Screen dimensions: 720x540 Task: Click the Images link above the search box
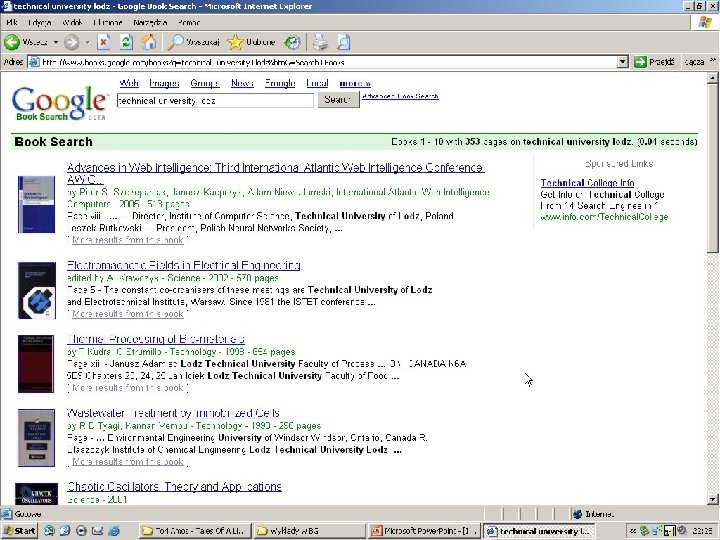pos(164,83)
